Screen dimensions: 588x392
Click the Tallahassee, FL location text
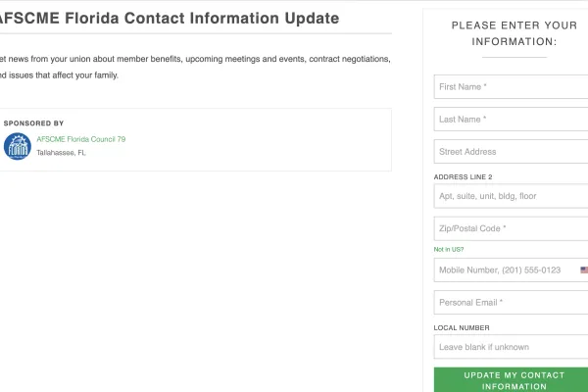[62, 153]
